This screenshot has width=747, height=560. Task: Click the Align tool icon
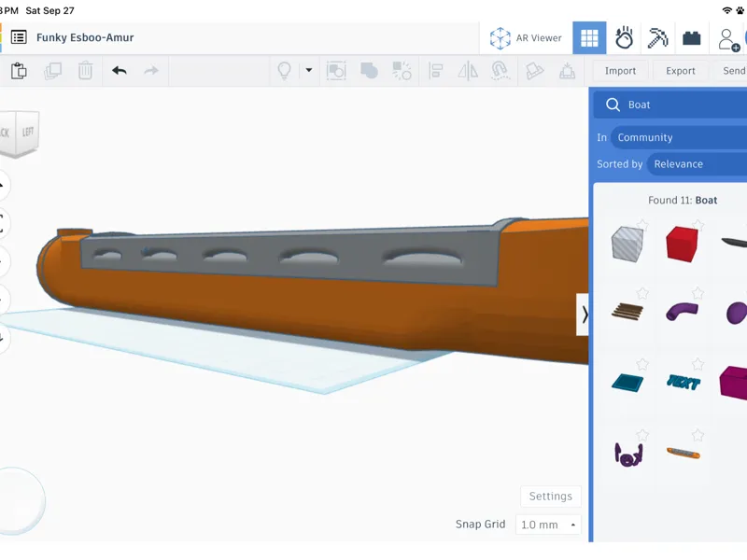[435, 71]
